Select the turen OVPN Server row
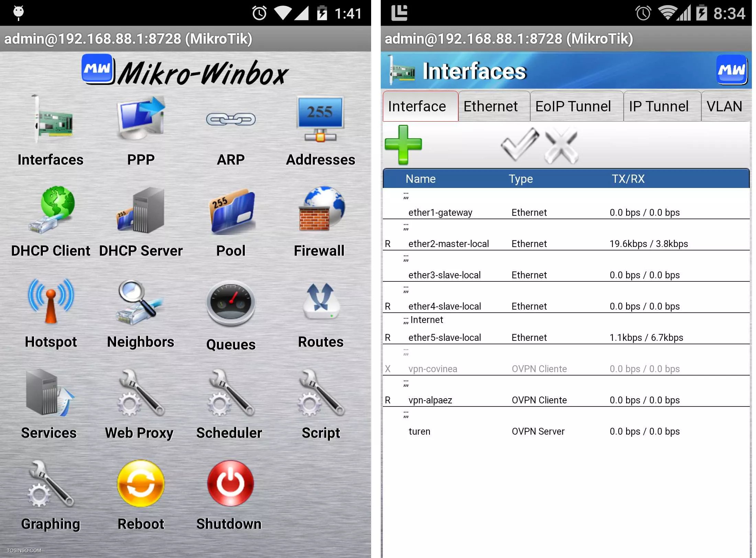 [x=566, y=423]
